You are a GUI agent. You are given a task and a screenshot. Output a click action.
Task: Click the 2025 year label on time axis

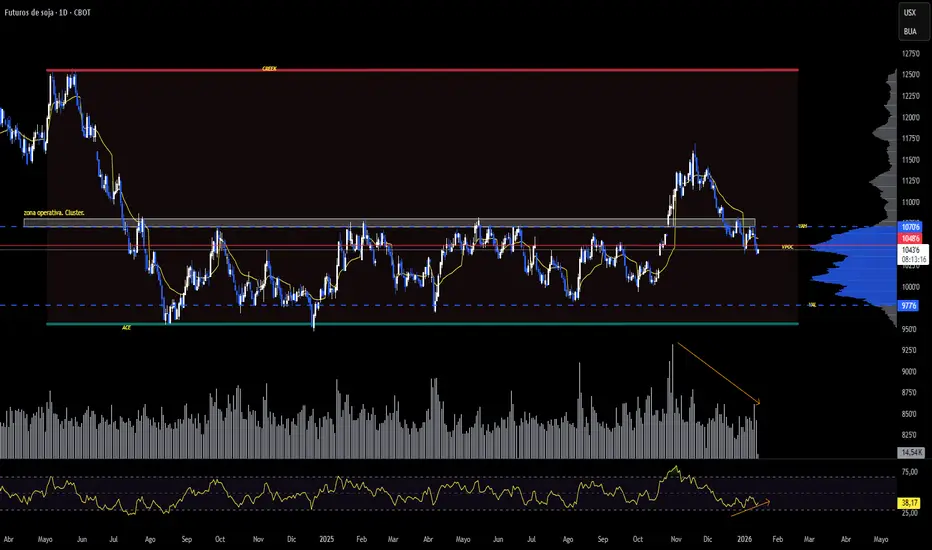(x=326, y=539)
